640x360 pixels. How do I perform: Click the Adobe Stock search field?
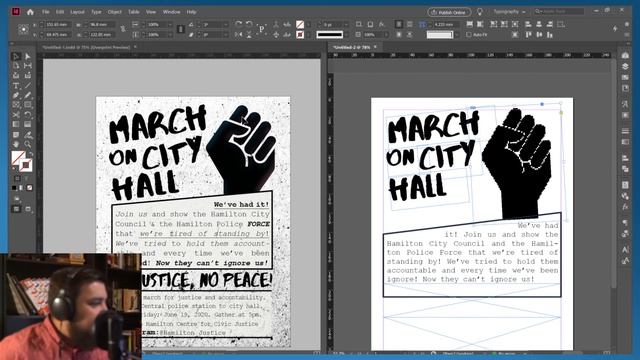559,12
